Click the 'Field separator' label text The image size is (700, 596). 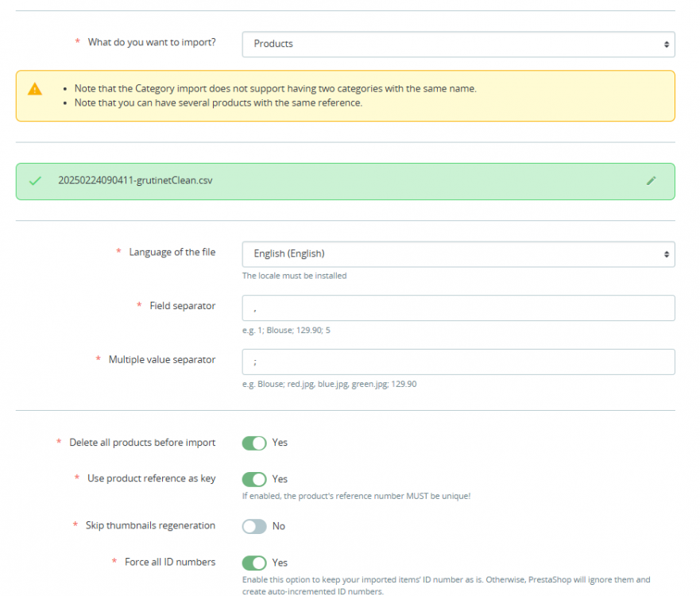[182, 306]
